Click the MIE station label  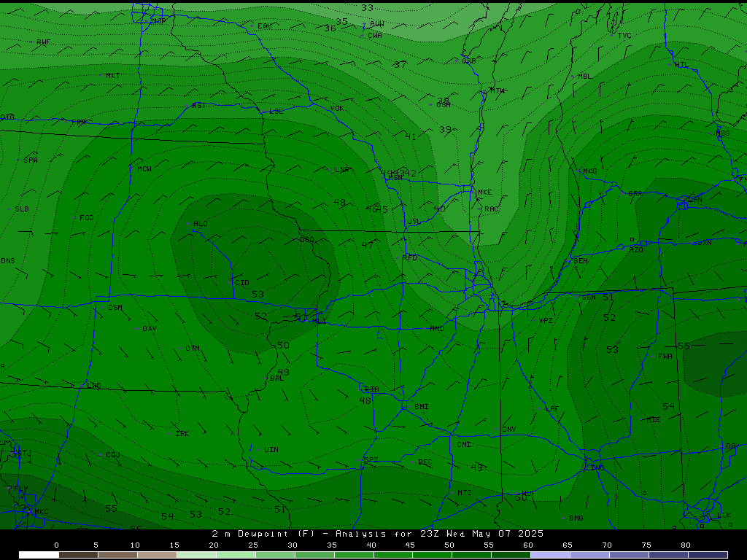pos(653,419)
